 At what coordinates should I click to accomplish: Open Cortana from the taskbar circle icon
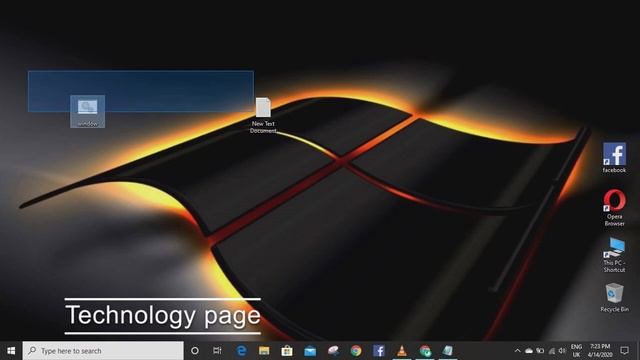(x=195, y=351)
